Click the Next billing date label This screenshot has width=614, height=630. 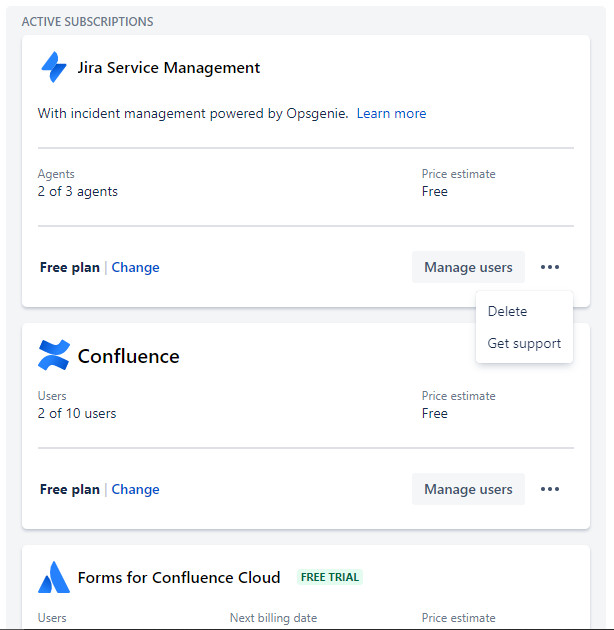(273, 618)
